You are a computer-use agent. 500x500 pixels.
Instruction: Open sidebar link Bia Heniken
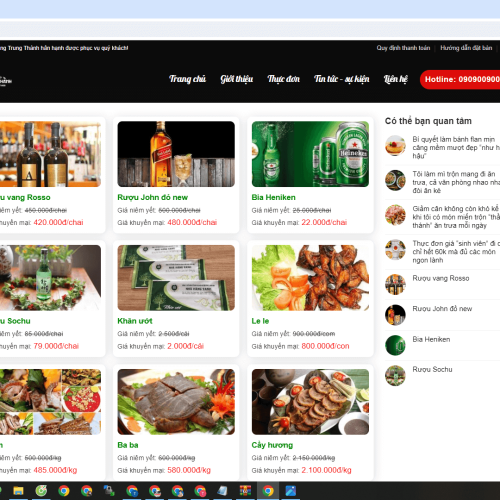[431, 339]
